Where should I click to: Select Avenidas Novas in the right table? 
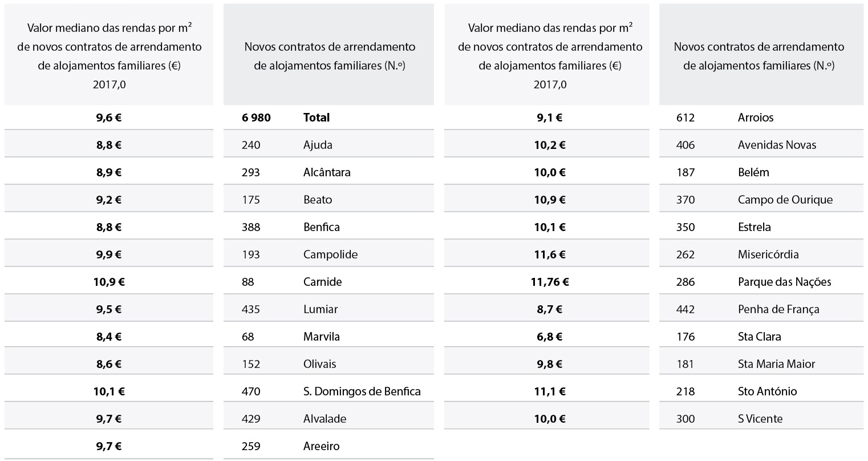(777, 145)
